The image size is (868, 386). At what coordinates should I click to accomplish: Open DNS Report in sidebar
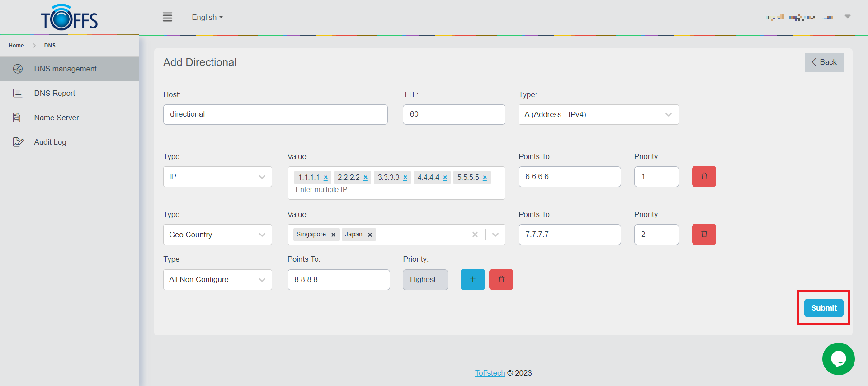tap(55, 93)
